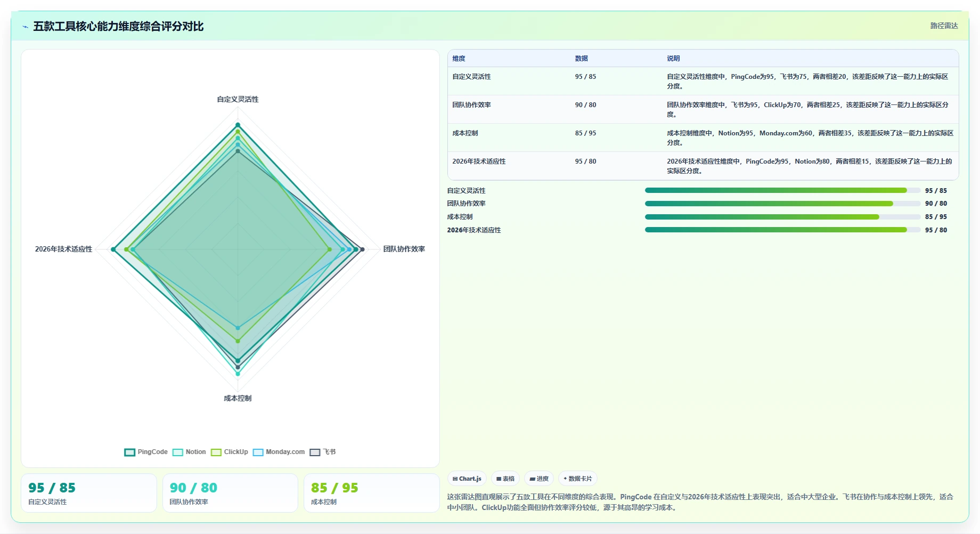Click the 成本控制 progress bar
Image resolution: width=980 pixels, height=534 pixels.
(x=782, y=217)
